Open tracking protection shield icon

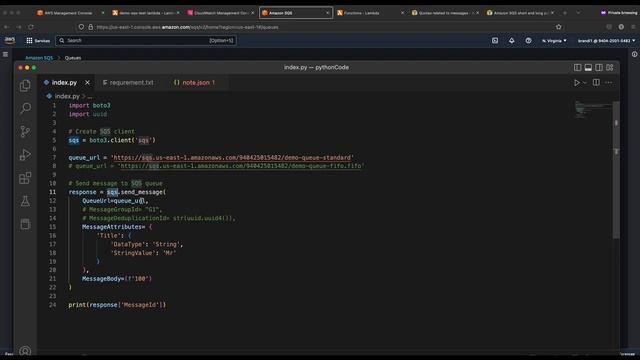coord(81,27)
